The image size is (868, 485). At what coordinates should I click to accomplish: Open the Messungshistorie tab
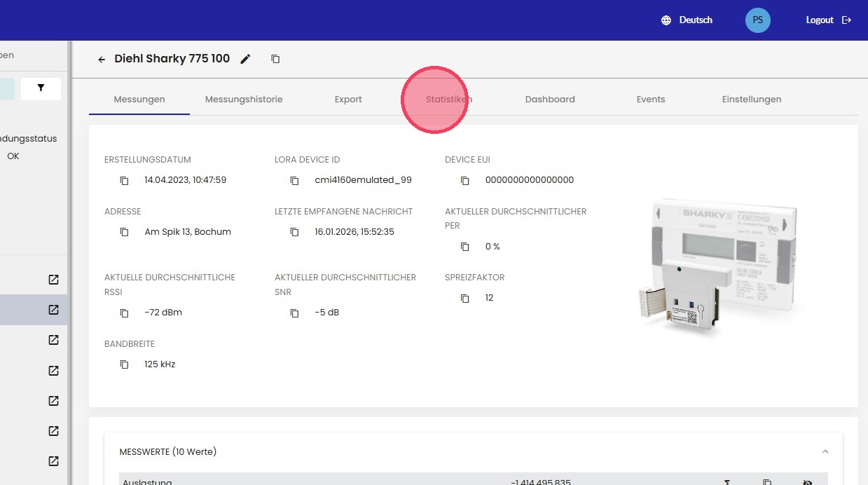pyautogui.click(x=244, y=100)
